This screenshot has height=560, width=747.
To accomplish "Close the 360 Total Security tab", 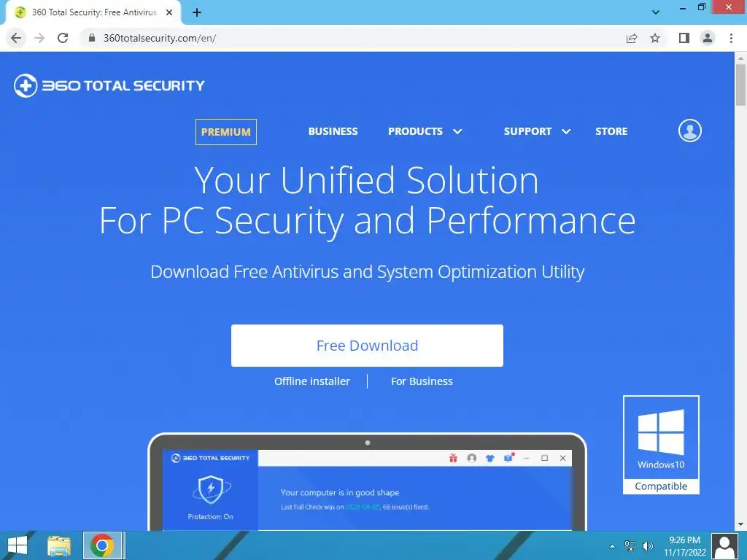I will (169, 12).
